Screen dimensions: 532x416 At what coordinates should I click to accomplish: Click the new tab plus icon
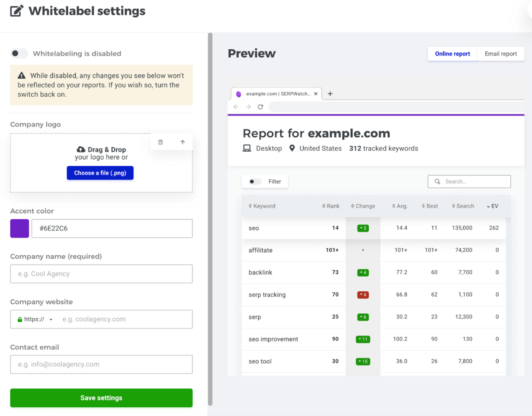coord(330,94)
